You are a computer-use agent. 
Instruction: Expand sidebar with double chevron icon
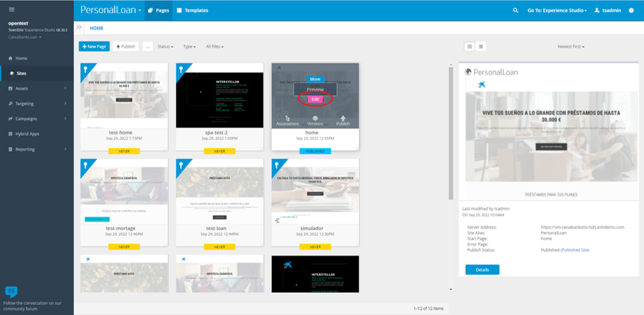(79, 27)
